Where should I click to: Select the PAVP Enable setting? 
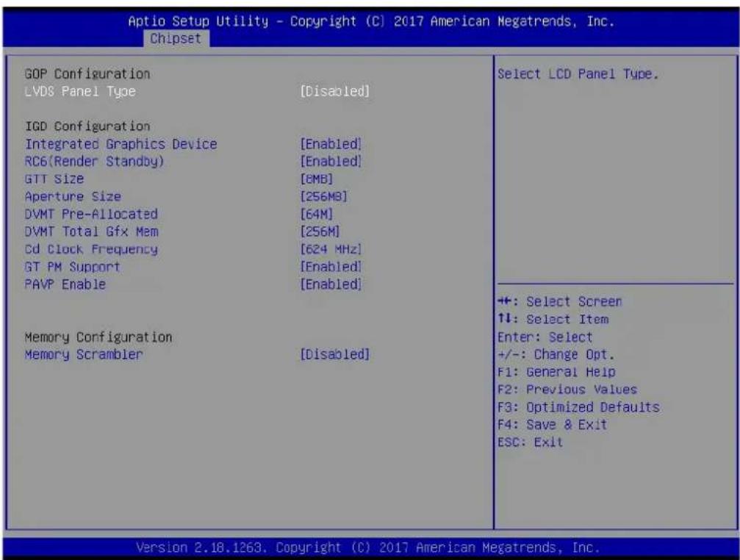tap(65, 284)
